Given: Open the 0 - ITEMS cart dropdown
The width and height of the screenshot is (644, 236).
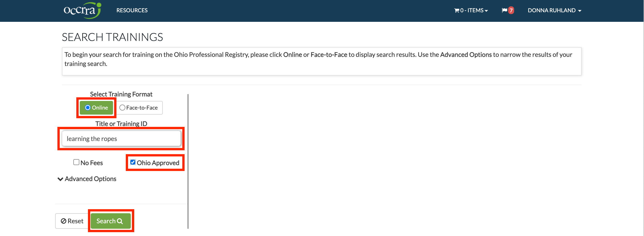Looking at the screenshot, I should click(x=471, y=10).
